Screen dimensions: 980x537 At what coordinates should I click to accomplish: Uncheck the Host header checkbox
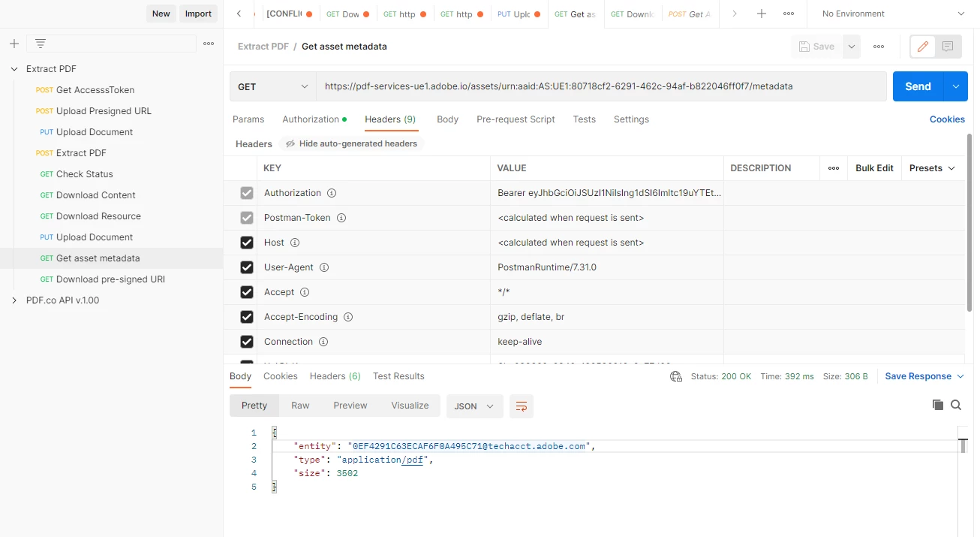(x=247, y=243)
